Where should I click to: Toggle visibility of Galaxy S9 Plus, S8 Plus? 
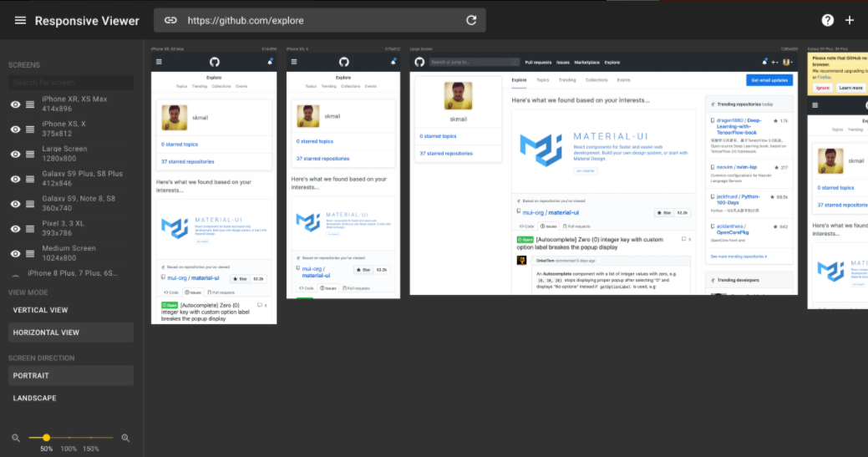[x=16, y=179]
